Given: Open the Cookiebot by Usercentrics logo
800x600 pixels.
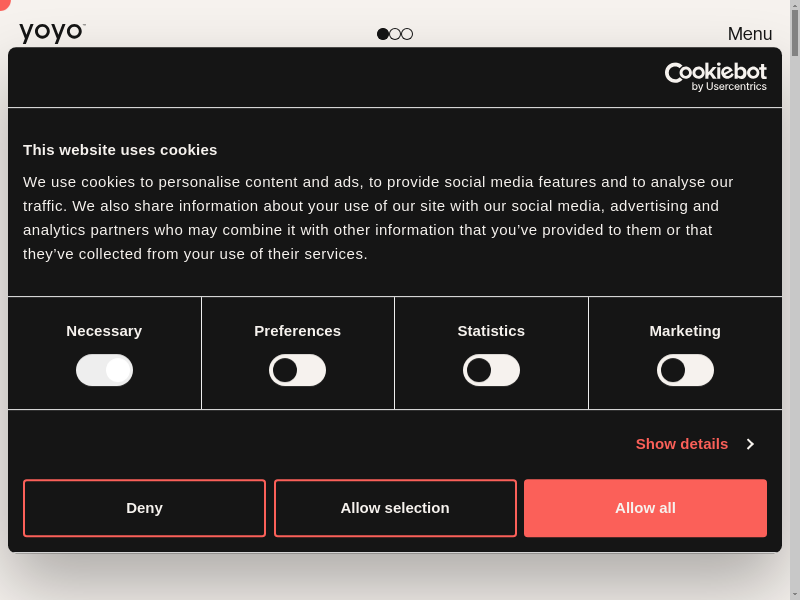Looking at the screenshot, I should (715, 77).
